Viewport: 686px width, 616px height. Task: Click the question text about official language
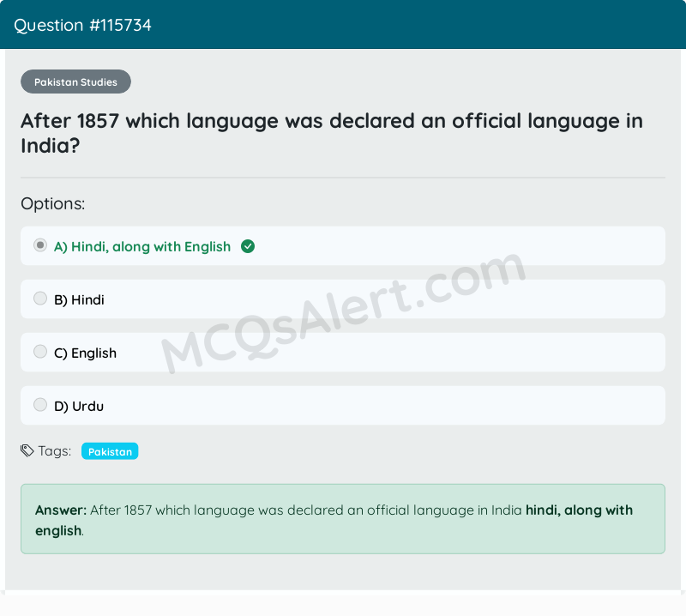tap(331, 133)
